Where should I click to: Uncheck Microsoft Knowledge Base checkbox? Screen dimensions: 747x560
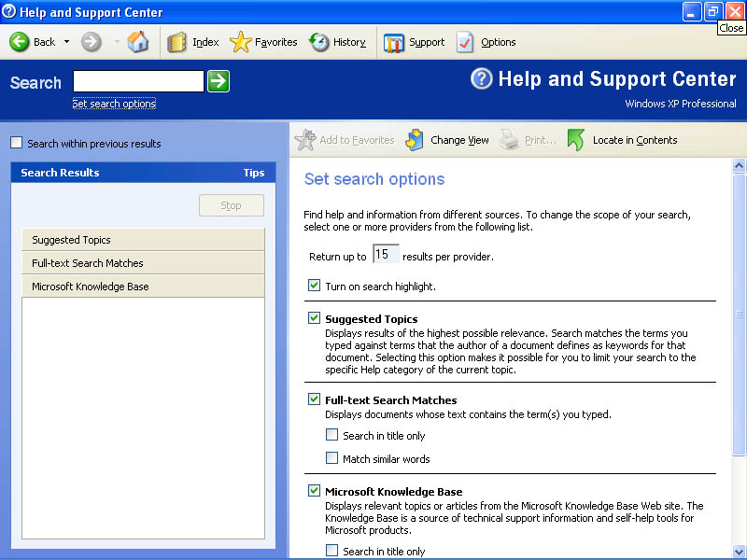314,491
